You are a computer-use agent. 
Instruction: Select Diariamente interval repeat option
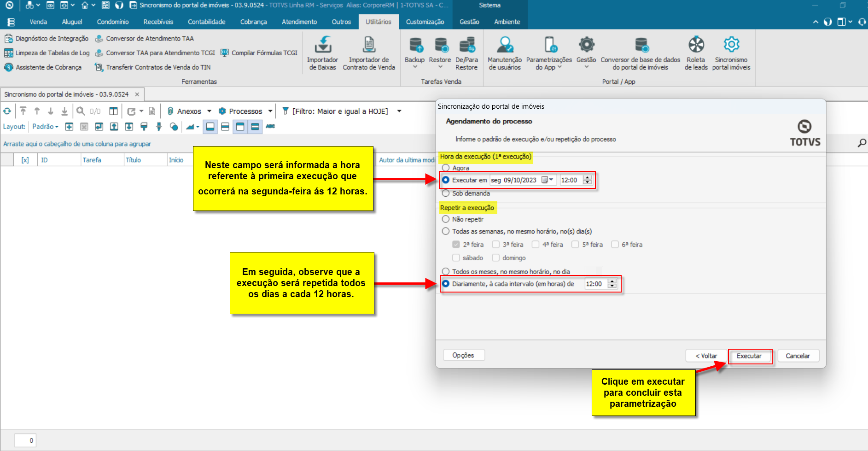pyautogui.click(x=446, y=284)
